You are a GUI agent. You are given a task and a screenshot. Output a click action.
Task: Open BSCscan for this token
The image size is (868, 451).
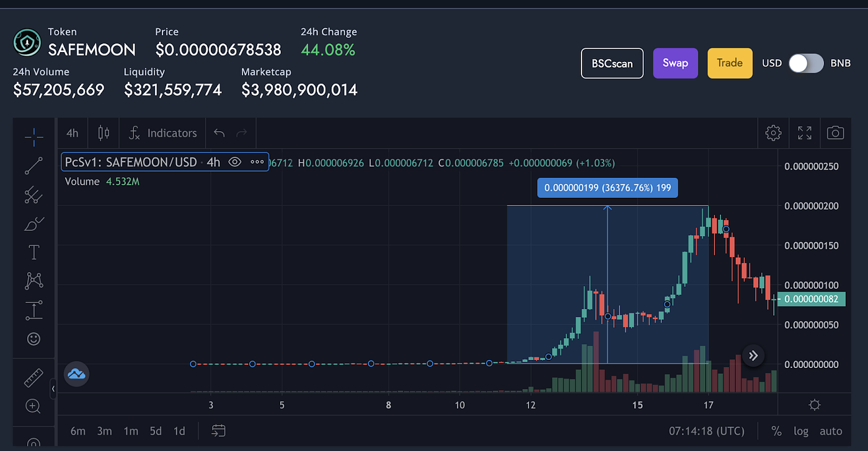(x=612, y=63)
